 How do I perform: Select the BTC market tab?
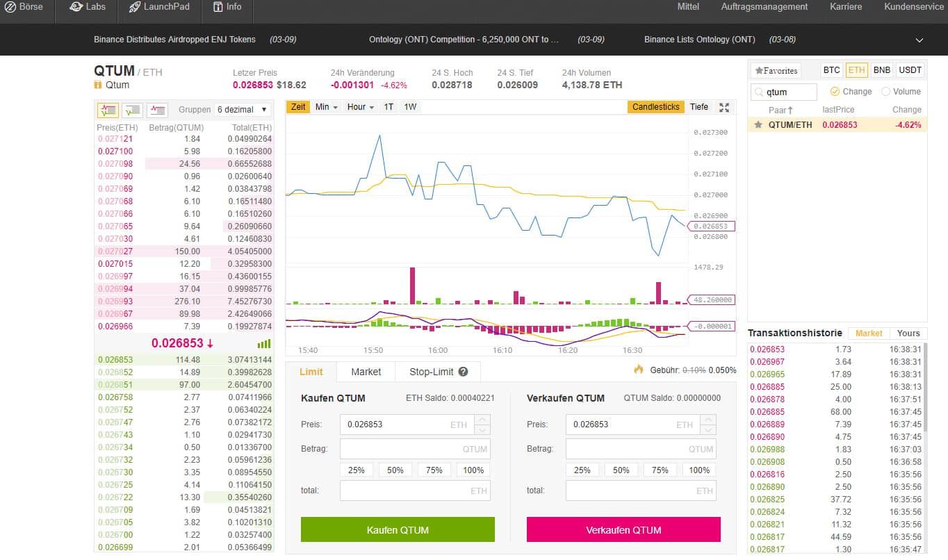tap(831, 70)
